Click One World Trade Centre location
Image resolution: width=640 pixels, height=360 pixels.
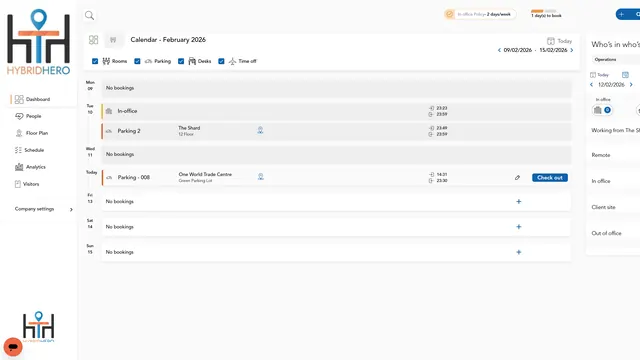tap(205, 174)
